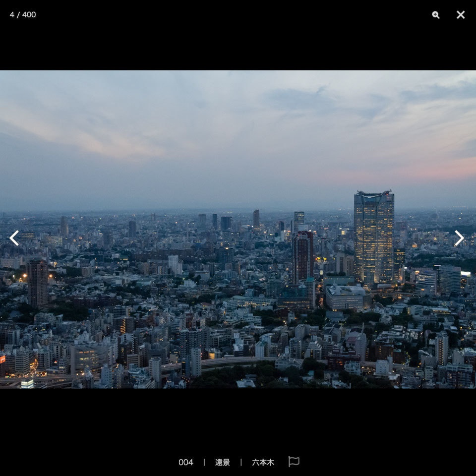476x476 pixels.
Task: Close the lightbox image viewer
Action: point(461,14)
